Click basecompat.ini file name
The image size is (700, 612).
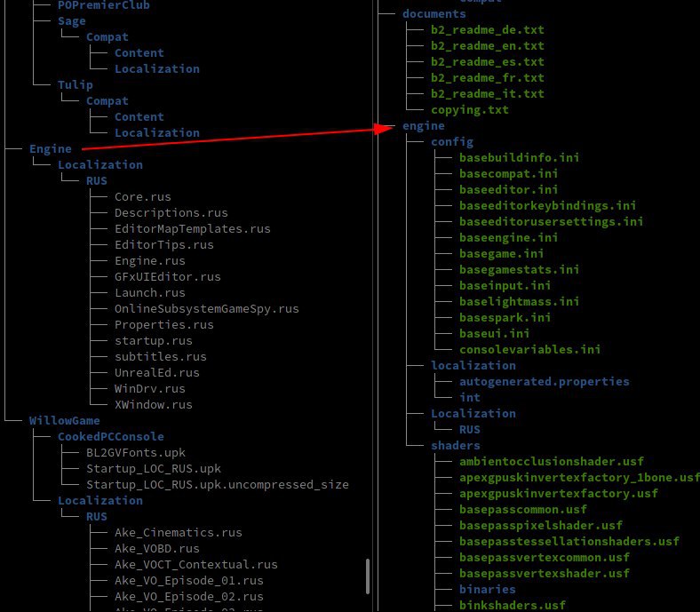point(508,173)
